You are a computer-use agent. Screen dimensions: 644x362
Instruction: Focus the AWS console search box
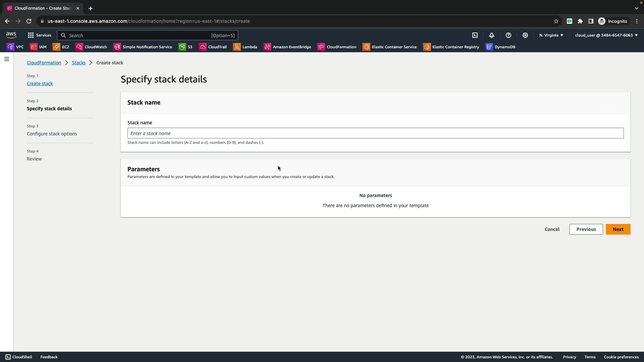pos(148,35)
